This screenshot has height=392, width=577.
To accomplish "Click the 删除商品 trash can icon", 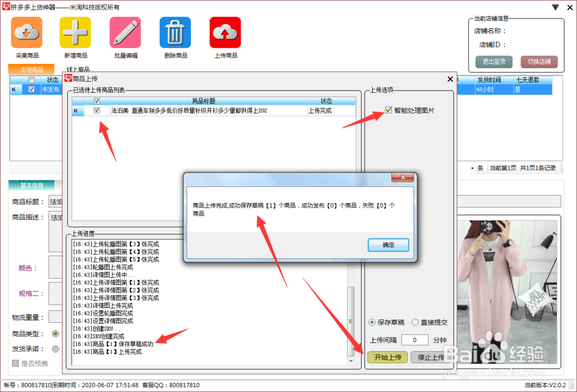I will [175, 32].
